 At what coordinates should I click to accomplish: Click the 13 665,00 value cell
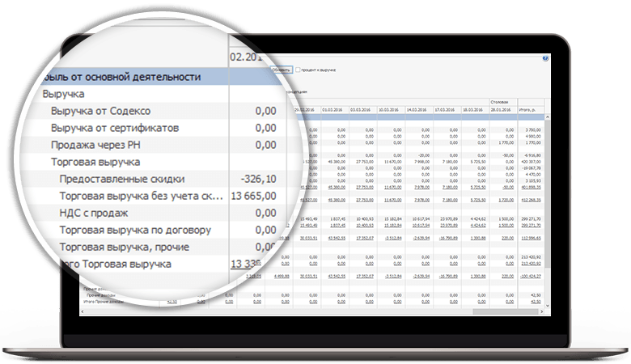pyautogui.click(x=253, y=196)
